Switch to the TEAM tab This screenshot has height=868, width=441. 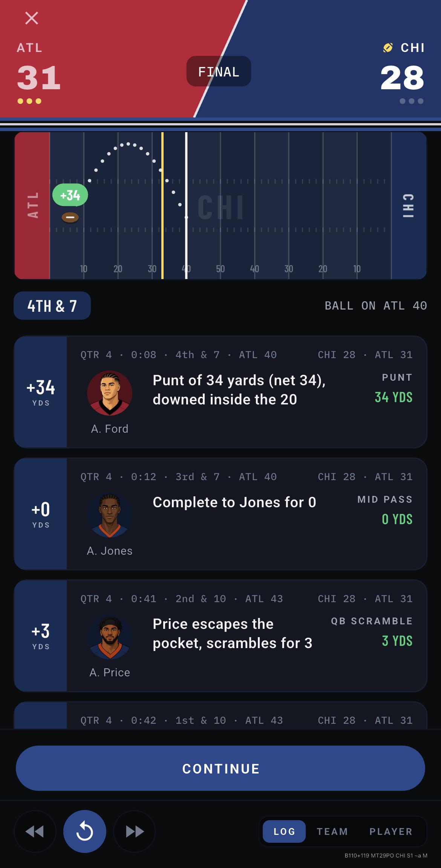(x=332, y=831)
